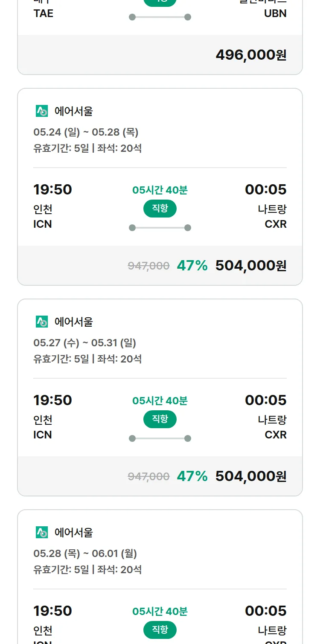Image resolution: width=320 pixels, height=644 pixels.
Task: Tap route line on 05.24 ~ 05.28 flight
Action: click(160, 228)
